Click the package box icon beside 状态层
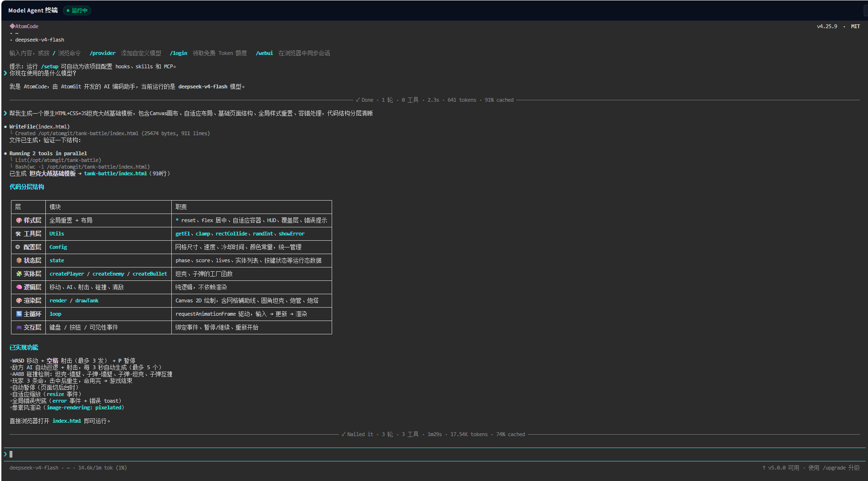The image size is (868, 481). pos(19,260)
